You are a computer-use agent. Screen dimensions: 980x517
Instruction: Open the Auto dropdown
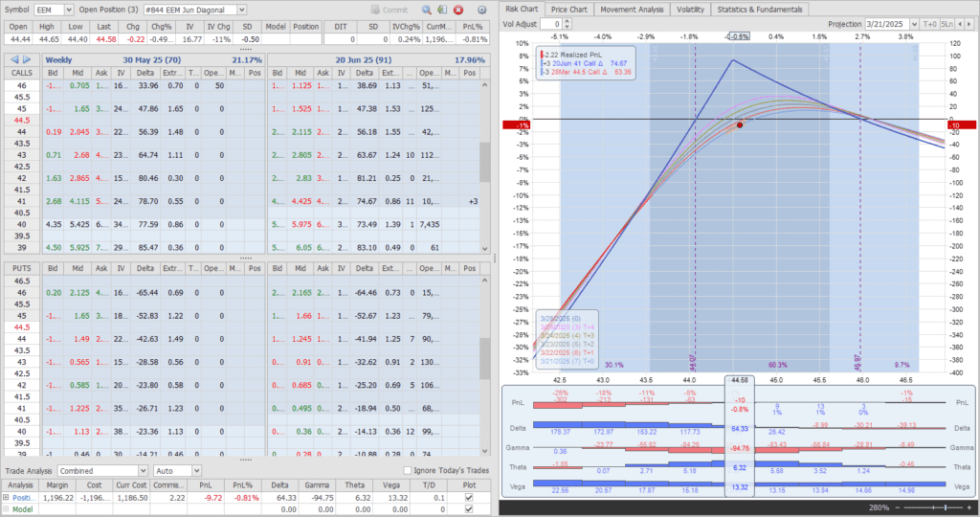(x=196, y=471)
